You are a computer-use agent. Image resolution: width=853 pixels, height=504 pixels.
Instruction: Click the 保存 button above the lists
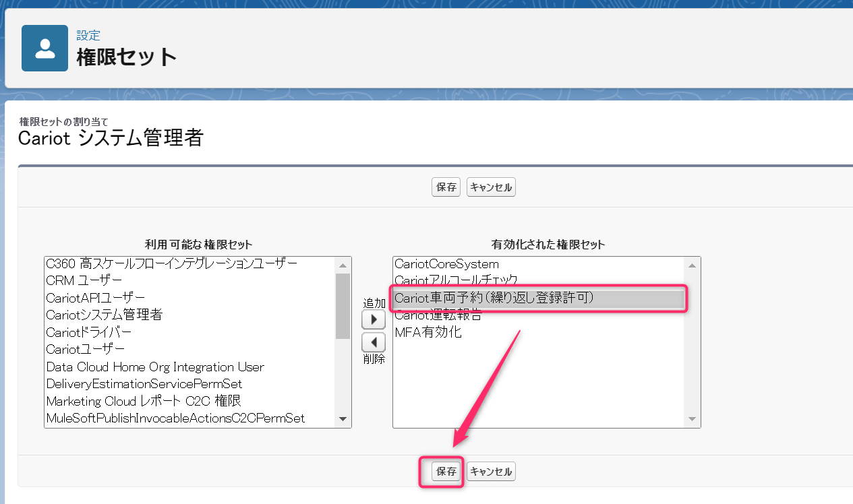click(446, 187)
